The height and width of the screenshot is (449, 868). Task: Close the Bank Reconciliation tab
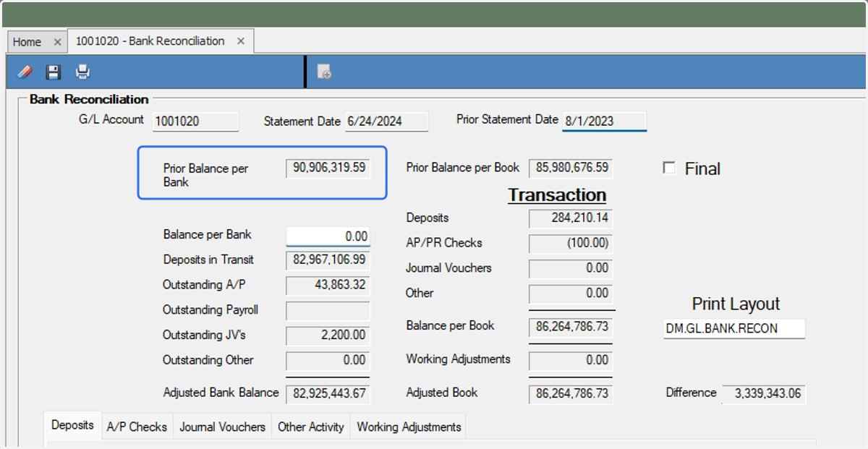point(241,41)
